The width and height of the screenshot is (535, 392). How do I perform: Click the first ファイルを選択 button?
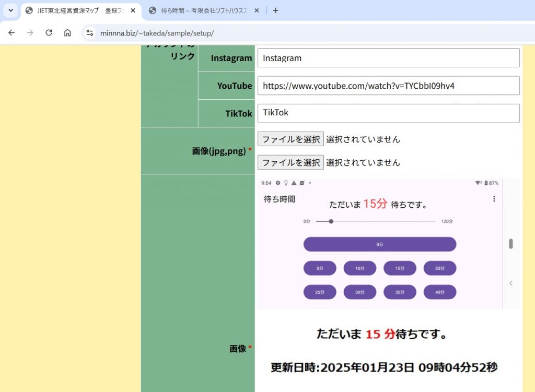point(290,139)
